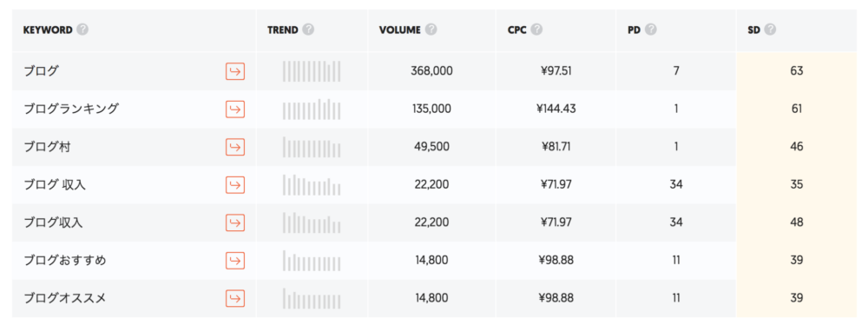Open arrow icon for ブログ 収入 with space
868x332 pixels.
[235, 184]
